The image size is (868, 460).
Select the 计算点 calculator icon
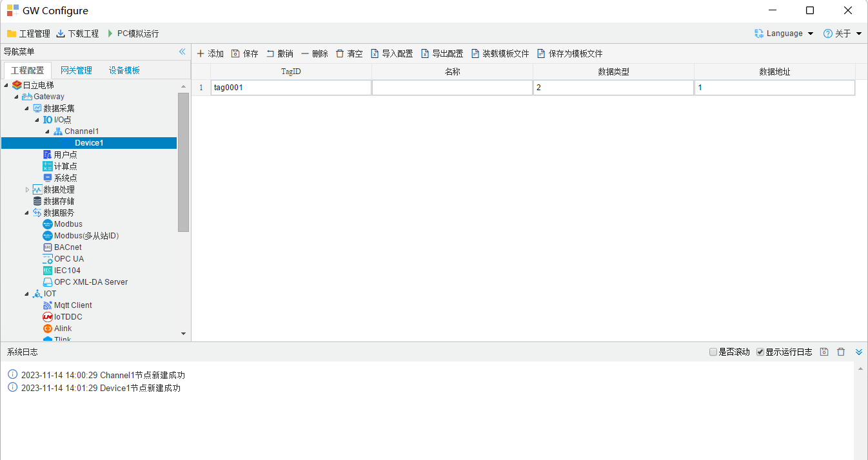tap(48, 166)
